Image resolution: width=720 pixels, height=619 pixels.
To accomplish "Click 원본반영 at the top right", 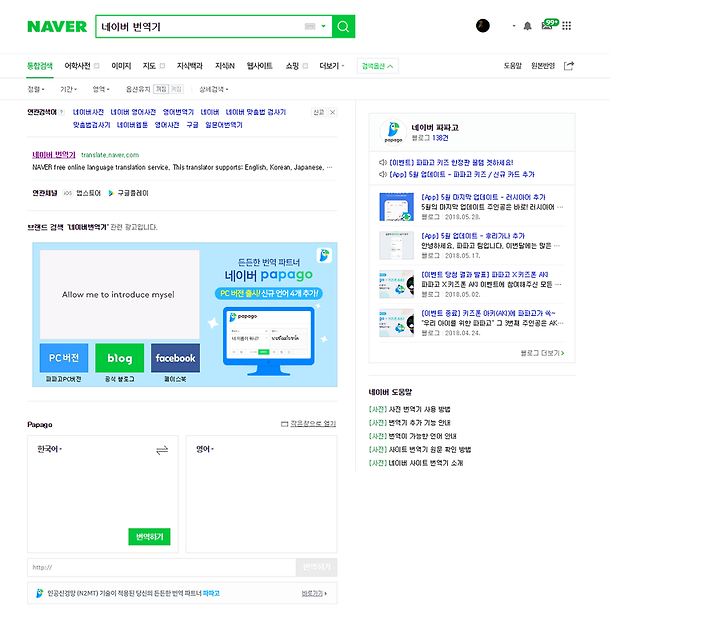I will [543, 66].
